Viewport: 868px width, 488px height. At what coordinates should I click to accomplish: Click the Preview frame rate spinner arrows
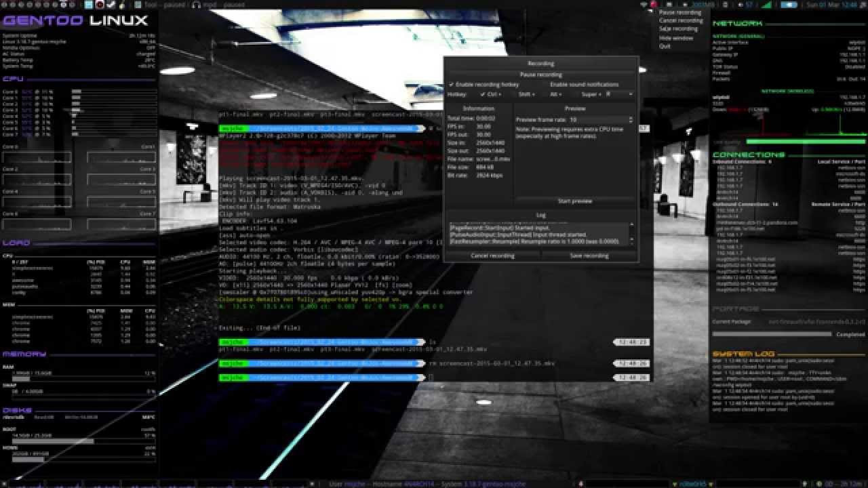[x=631, y=119]
